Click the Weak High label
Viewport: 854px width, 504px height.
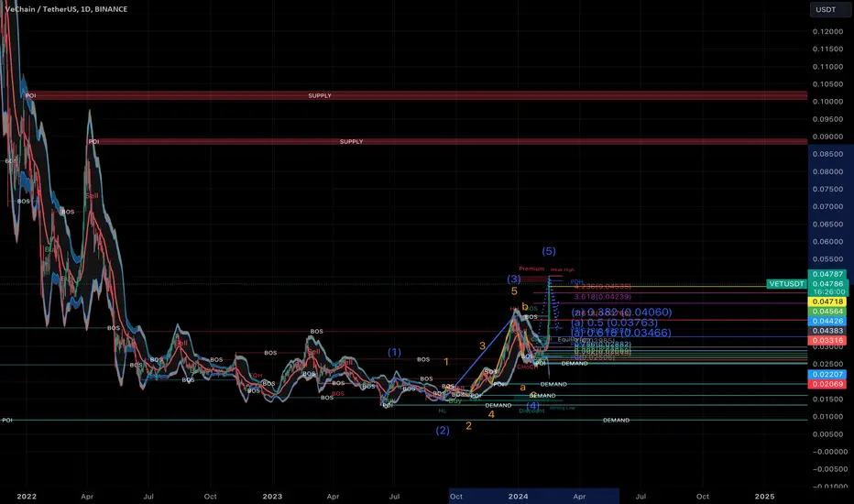click(x=562, y=269)
